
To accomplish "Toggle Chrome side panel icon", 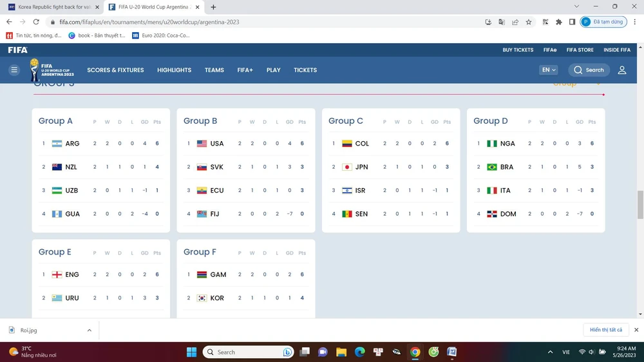I will 572,22.
